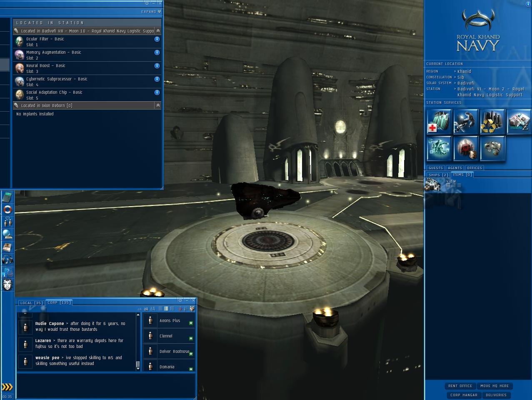Viewport: 532px width, 400px height.
Task: Open the medical service with red cross
Action: pos(439,121)
